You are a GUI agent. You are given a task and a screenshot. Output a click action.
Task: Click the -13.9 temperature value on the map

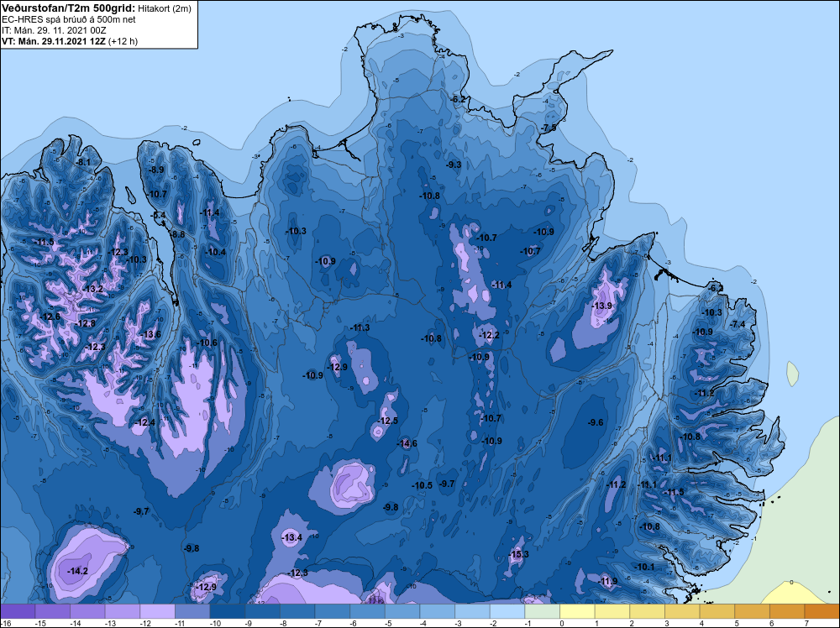click(602, 306)
